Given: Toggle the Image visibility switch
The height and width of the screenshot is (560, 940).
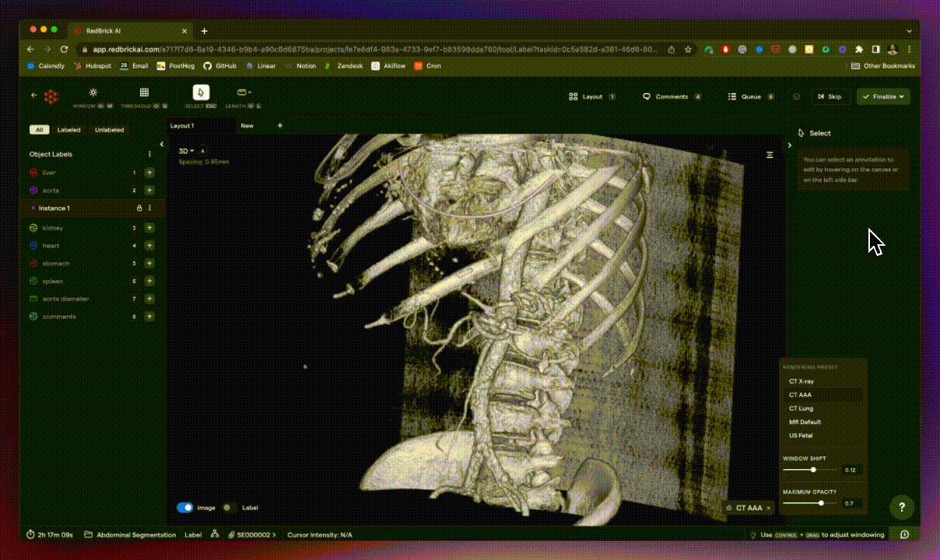Looking at the screenshot, I should (184, 507).
